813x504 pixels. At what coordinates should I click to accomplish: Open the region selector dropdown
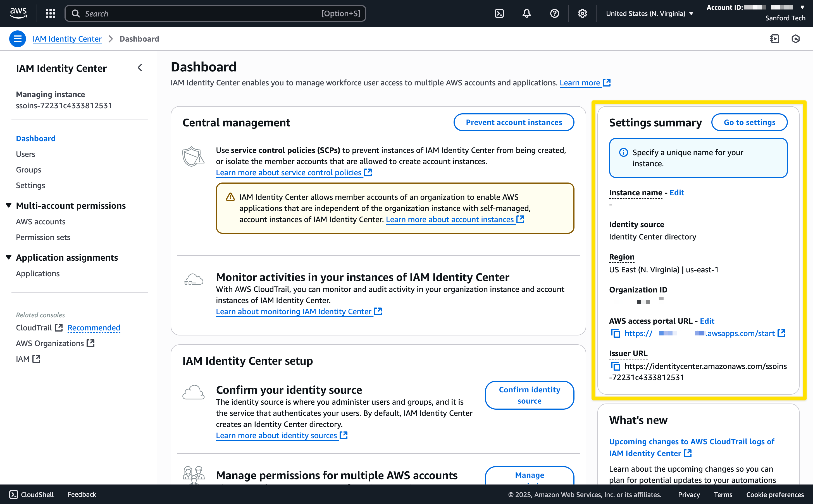click(x=650, y=13)
